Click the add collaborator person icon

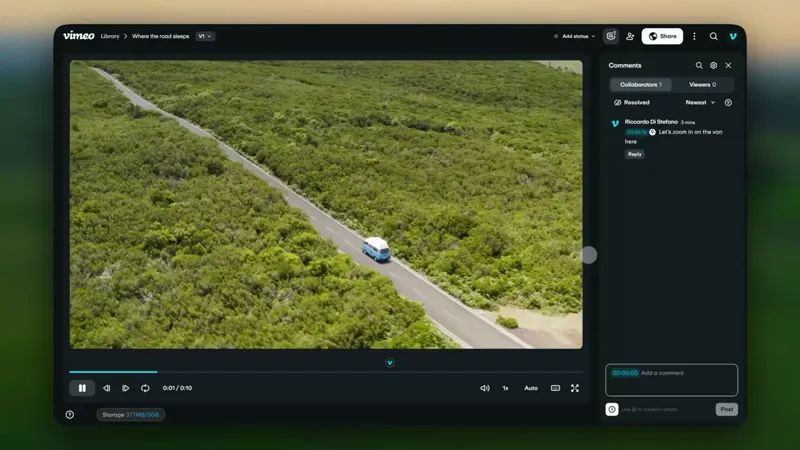click(630, 36)
